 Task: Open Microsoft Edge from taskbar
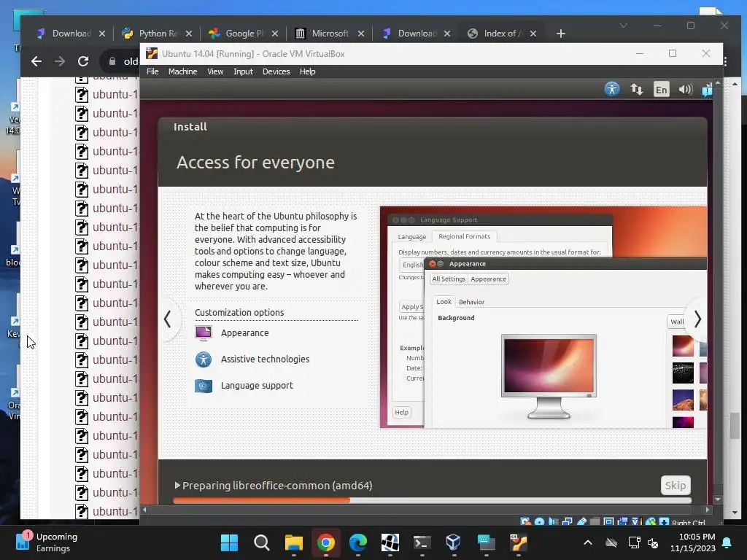357,542
